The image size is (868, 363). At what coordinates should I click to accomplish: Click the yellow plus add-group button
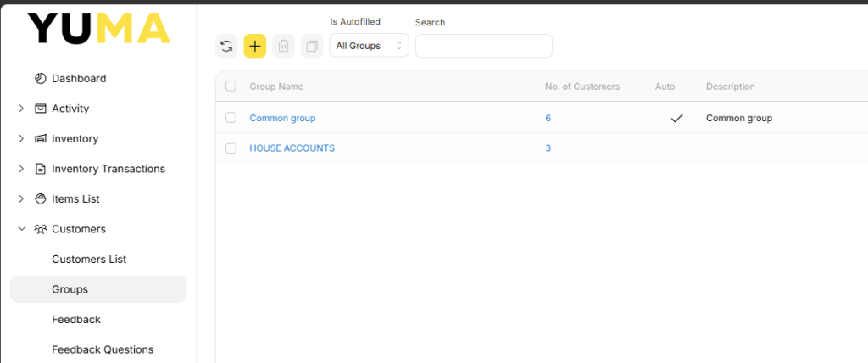(x=254, y=46)
